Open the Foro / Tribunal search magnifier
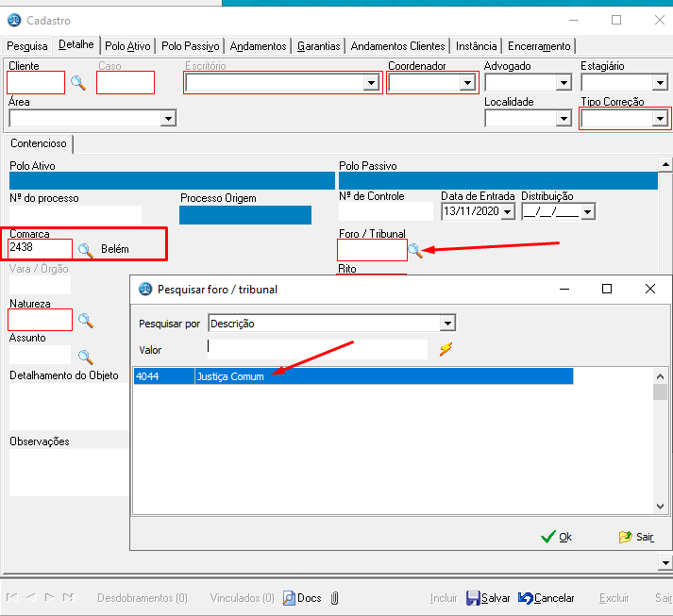 pos(415,250)
